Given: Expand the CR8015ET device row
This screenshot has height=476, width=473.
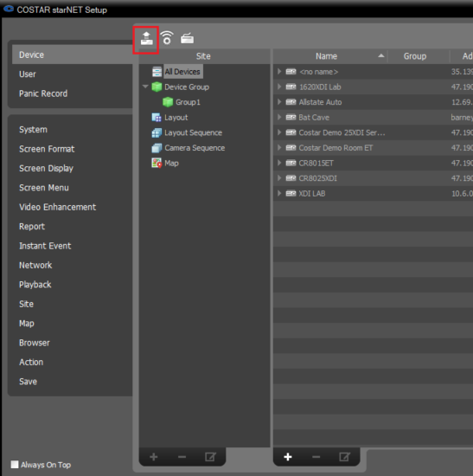Looking at the screenshot, I should point(279,163).
